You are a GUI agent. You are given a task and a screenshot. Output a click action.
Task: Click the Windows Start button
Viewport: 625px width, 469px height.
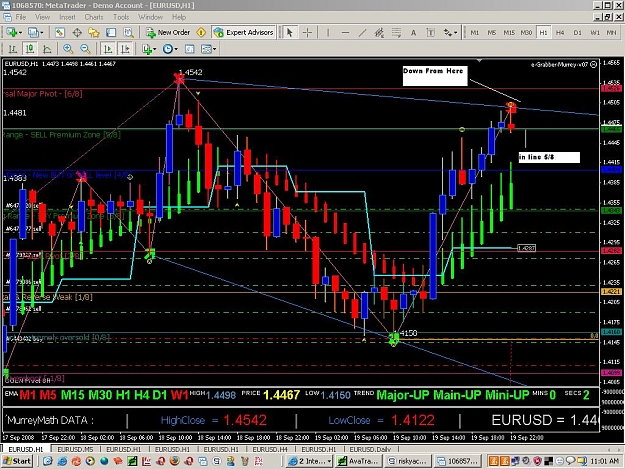tap(17, 461)
